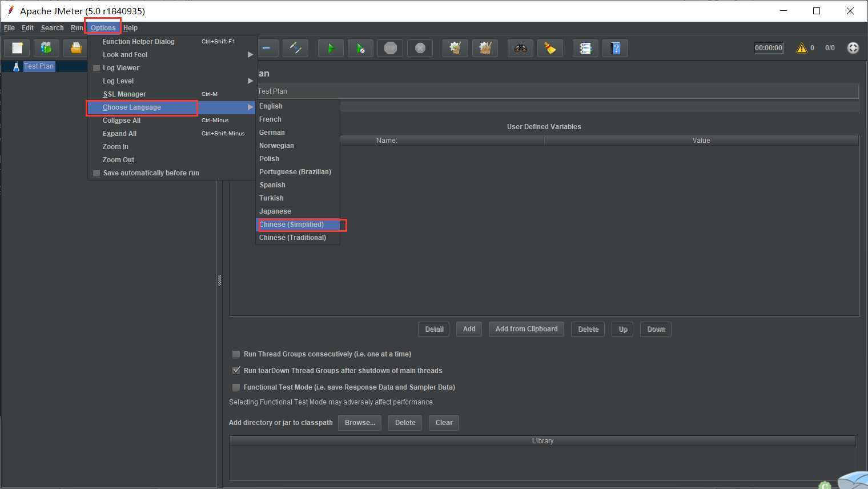Screen dimensions: 868x489
Task: Click the remote engines status icon
Action: click(853, 48)
